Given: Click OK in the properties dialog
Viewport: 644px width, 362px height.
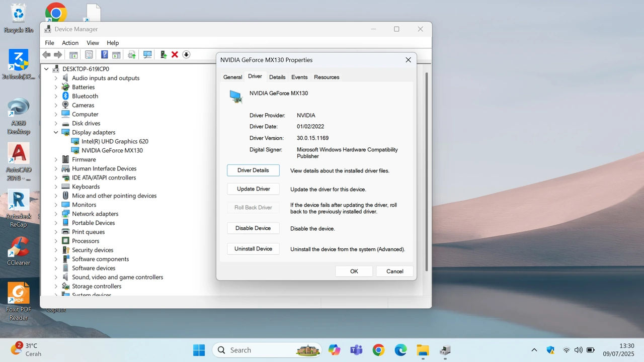Looking at the screenshot, I should (354, 271).
